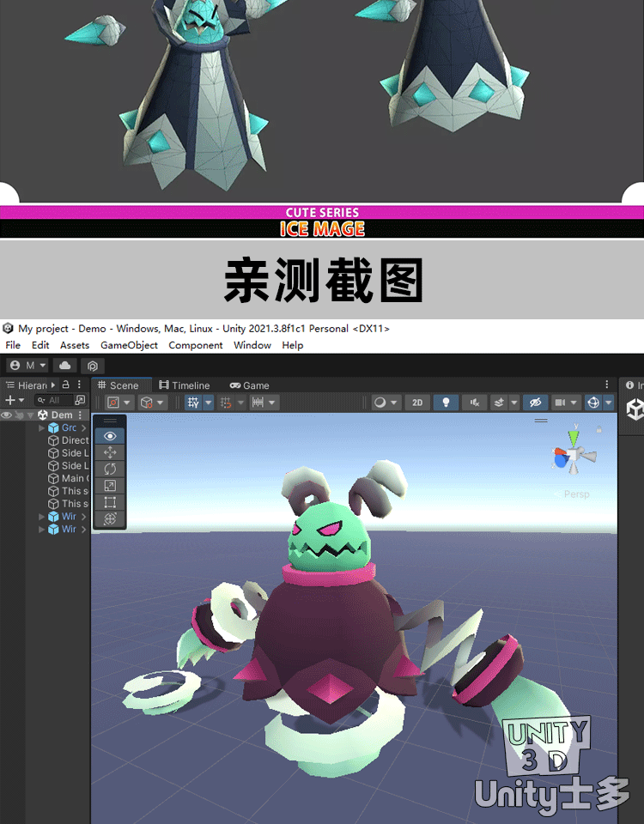Open the GameObject menu
Viewport: 644px width, 824px height.
pyautogui.click(x=129, y=345)
